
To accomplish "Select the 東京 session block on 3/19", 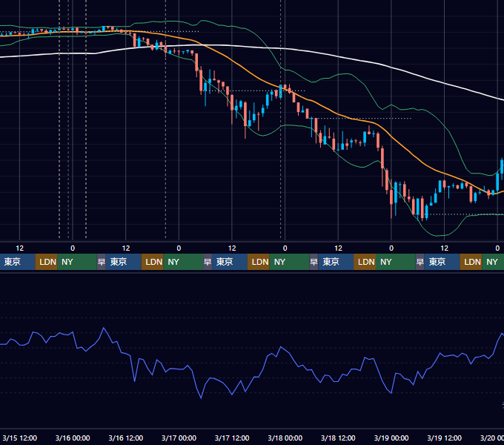I will [x=442, y=262].
